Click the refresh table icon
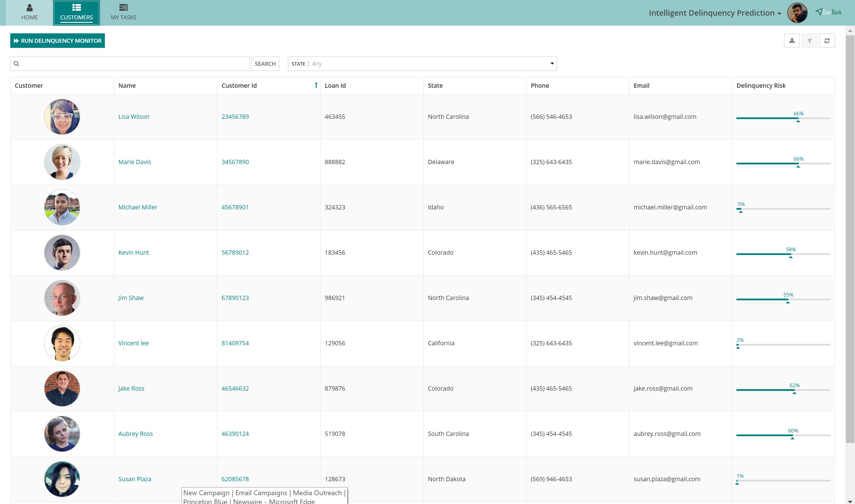The height and width of the screenshot is (504, 855). click(x=827, y=41)
